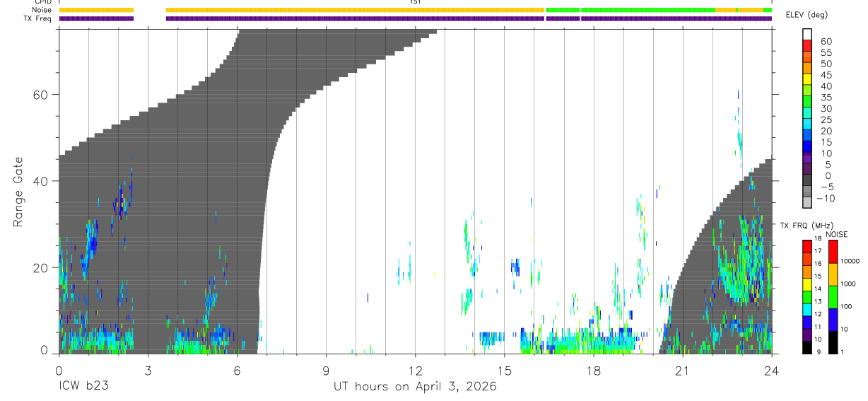
Task: Click the '40' tick on Range Gate axis
Action: [41, 181]
